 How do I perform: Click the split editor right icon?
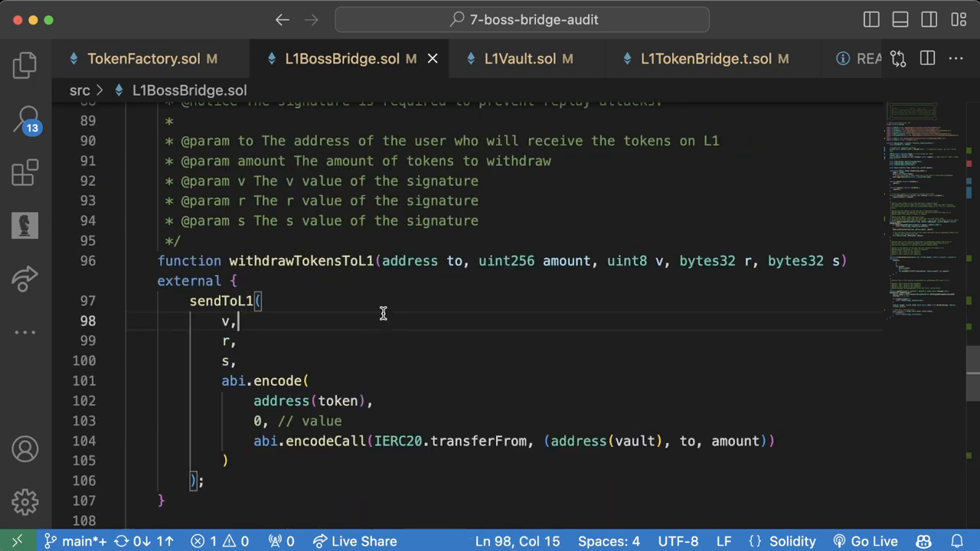[x=927, y=59]
